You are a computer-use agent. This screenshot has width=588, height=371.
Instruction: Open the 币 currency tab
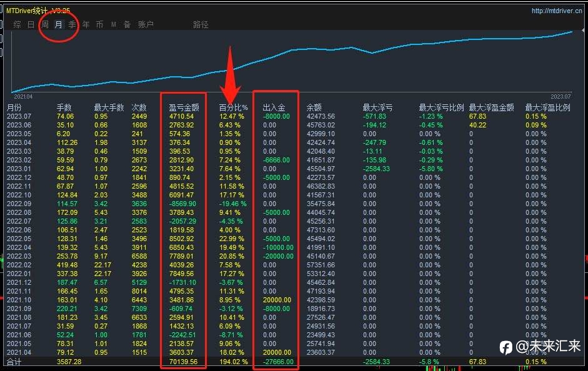[99, 25]
